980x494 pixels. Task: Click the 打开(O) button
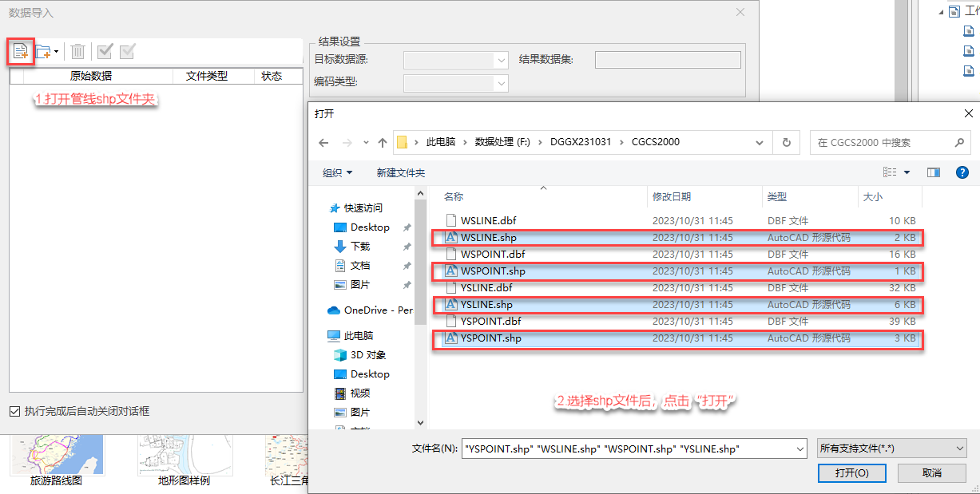pos(851,473)
